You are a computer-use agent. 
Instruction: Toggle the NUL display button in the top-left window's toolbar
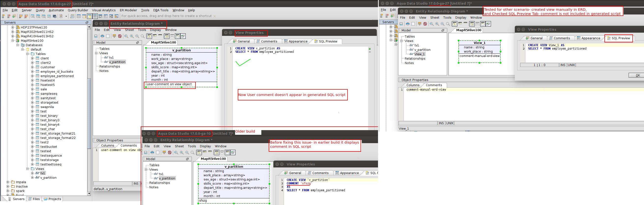click(x=172, y=36)
